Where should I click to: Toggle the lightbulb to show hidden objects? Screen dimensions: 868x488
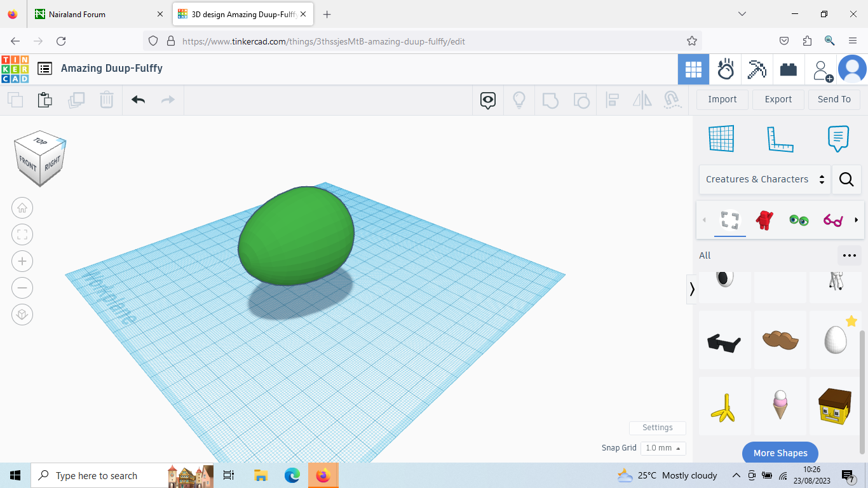tap(519, 100)
